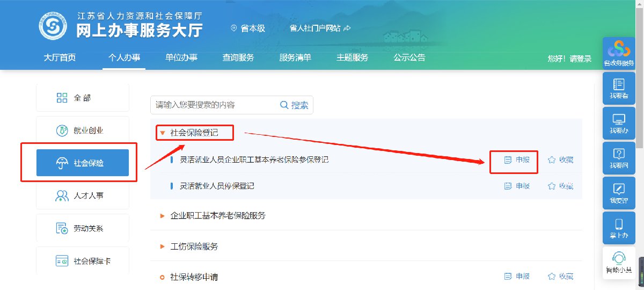Viewport: 644px width, 290px height.
Task: Open 我要评 edit icon in right sidebar
Action: pos(619,189)
